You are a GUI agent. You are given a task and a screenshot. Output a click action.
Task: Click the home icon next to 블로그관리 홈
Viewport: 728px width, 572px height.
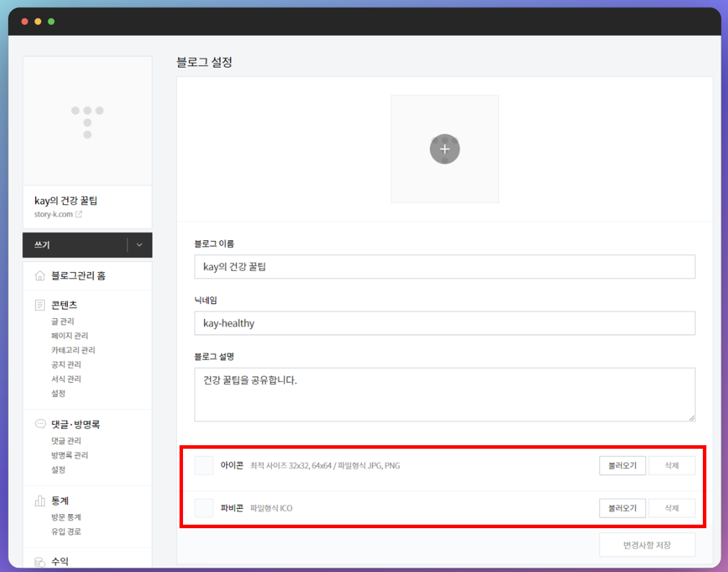pyautogui.click(x=40, y=276)
